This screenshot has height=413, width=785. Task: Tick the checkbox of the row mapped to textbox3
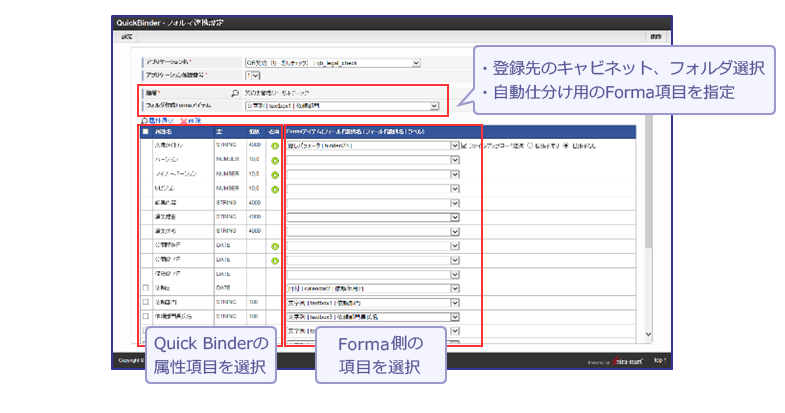146,316
